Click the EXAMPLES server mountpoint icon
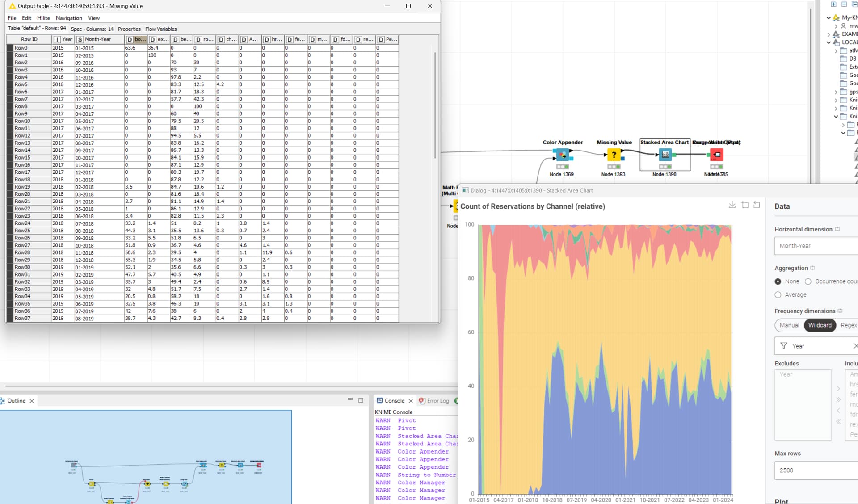Viewport: 858px width, 504px height. coord(836,34)
